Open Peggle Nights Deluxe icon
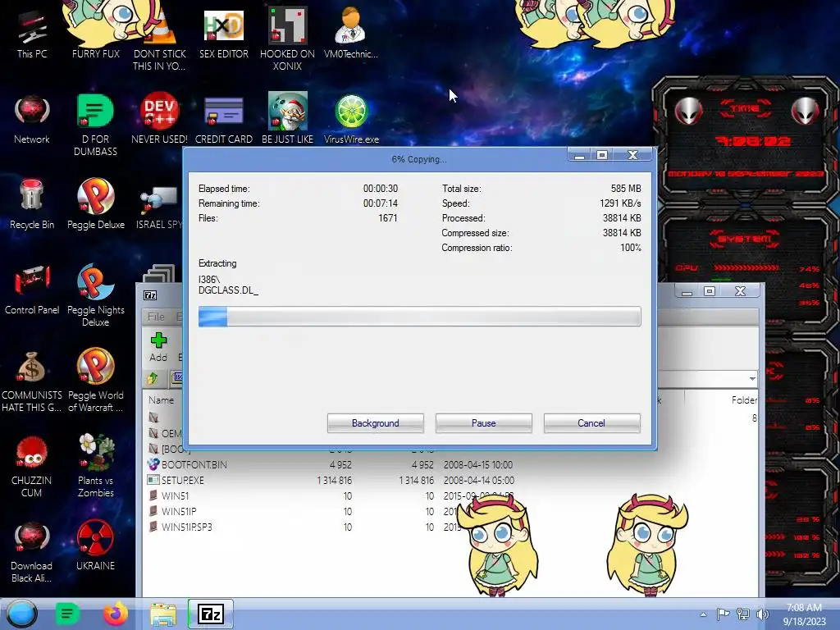 (x=95, y=294)
